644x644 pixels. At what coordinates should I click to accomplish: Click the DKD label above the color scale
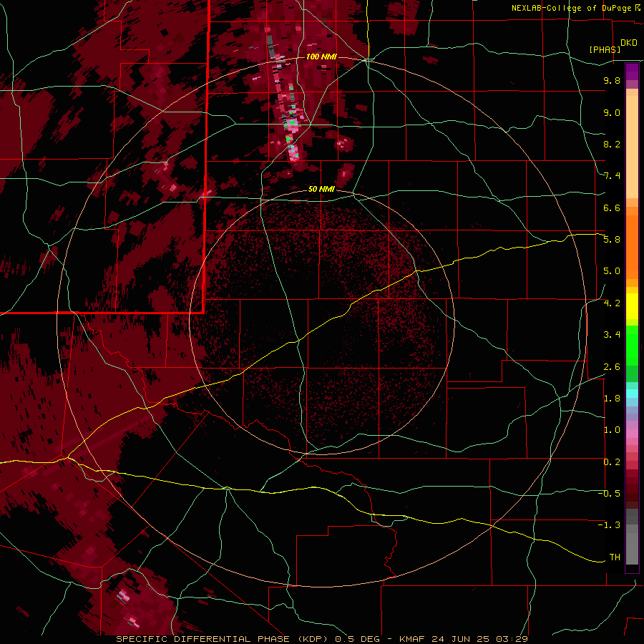pyautogui.click(x=628, y=42)
